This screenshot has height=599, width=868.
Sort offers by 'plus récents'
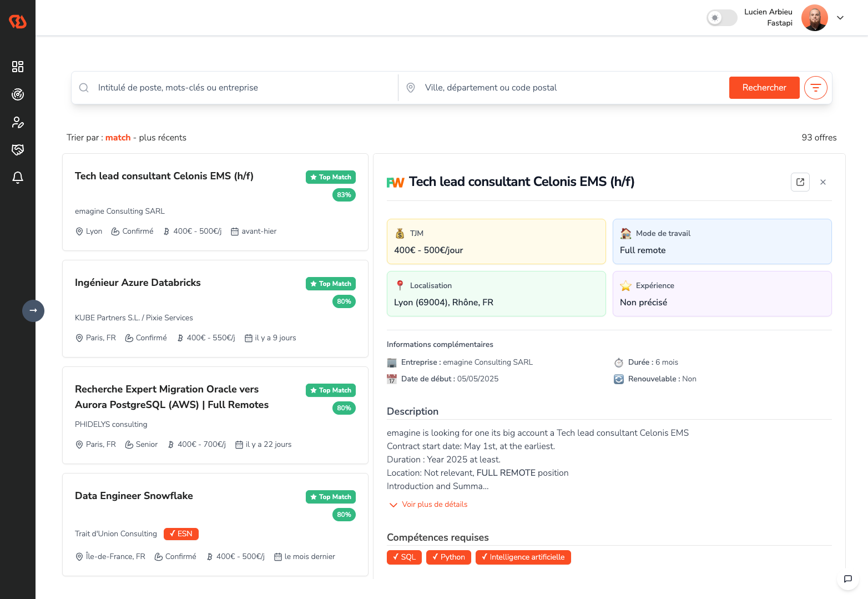click(163, 138)
